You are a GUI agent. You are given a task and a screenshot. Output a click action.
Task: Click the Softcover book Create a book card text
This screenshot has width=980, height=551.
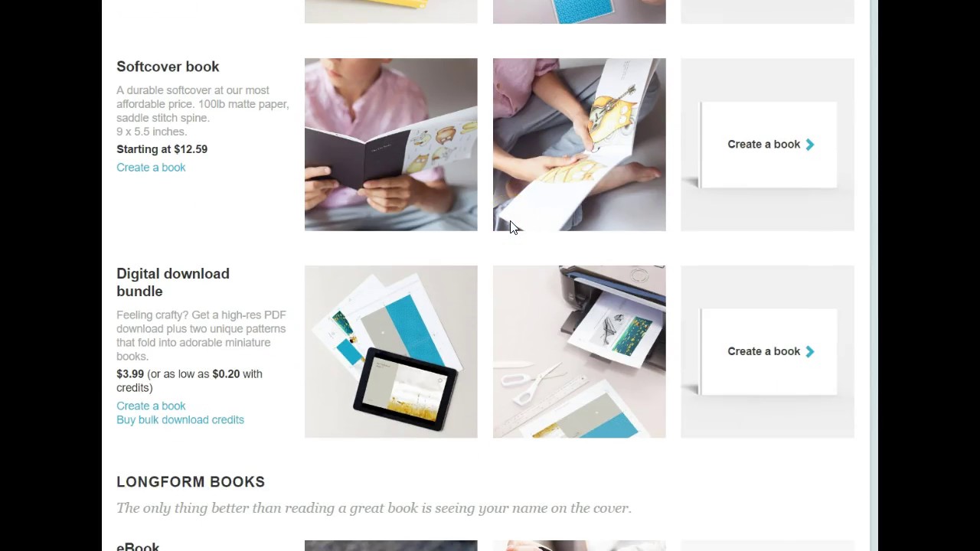763,145
